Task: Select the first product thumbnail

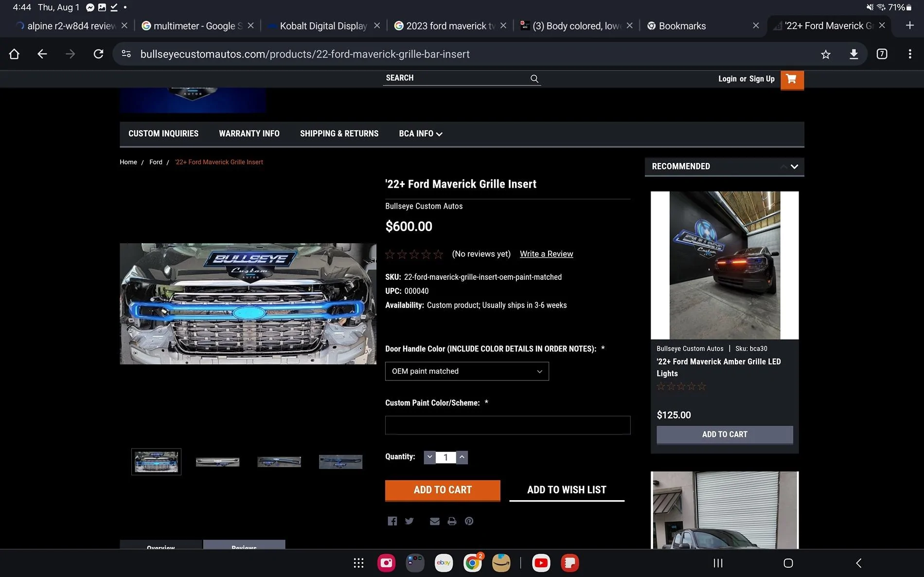Action: click(156, 462)
